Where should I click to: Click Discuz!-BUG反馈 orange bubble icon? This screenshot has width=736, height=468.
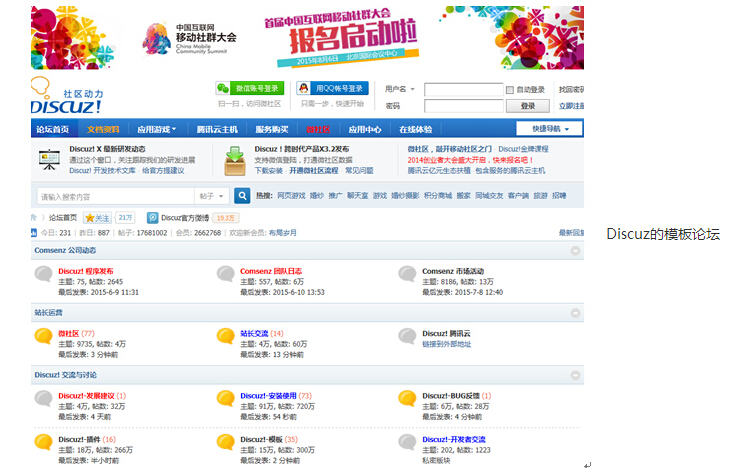407,399
